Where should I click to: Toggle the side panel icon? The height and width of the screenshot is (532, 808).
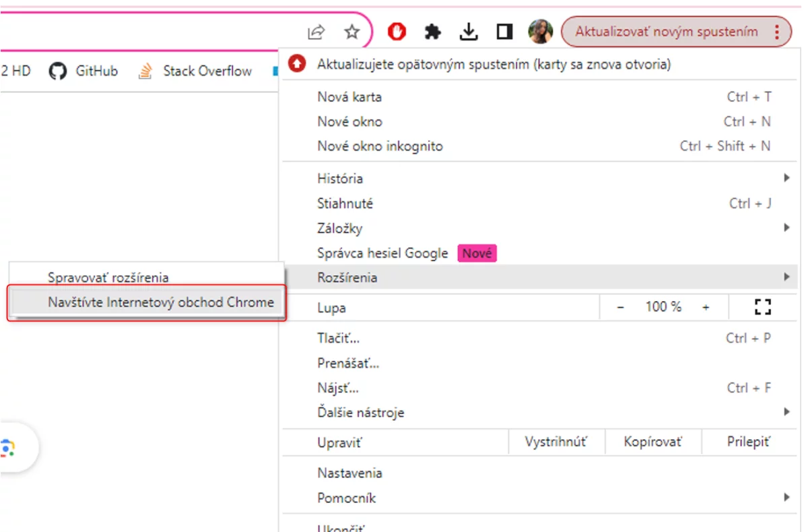(x=504, y=31)
